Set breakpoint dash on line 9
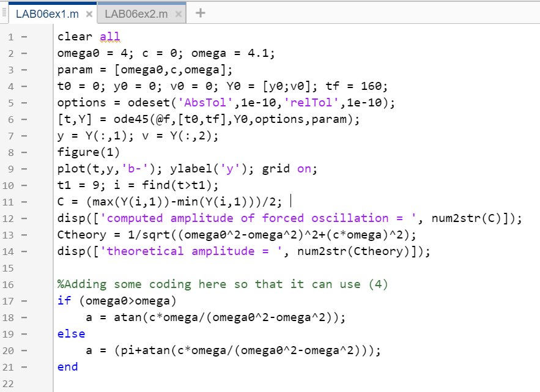540x392 pixels. coord(24,169)
